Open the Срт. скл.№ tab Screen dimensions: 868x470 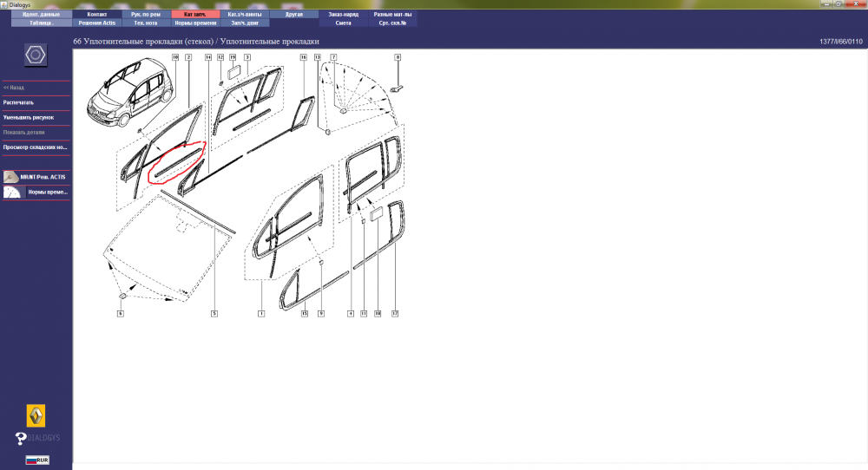click(x=392, y=23)
